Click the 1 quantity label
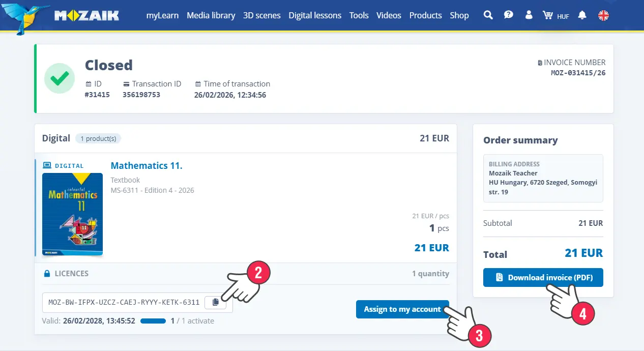Screen dimensions: 644x351 pos(430,274)
